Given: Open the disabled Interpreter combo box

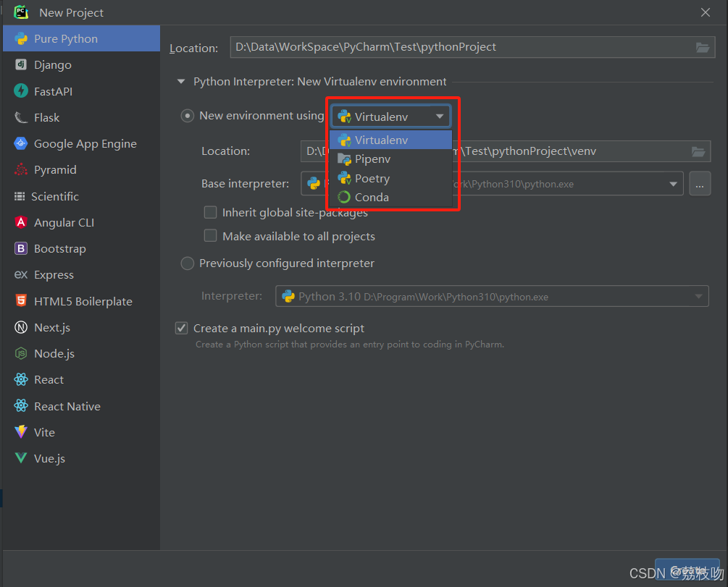Looking at the screenshot, I should coord(492,296).
